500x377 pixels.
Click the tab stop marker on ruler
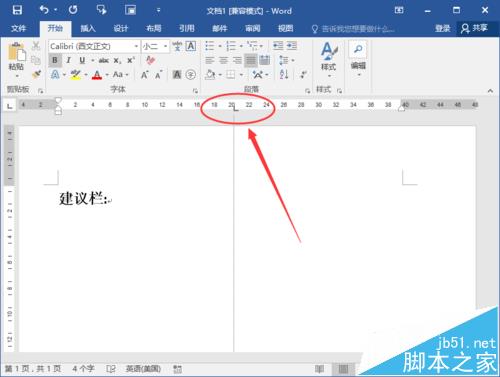tap(235, 108)
